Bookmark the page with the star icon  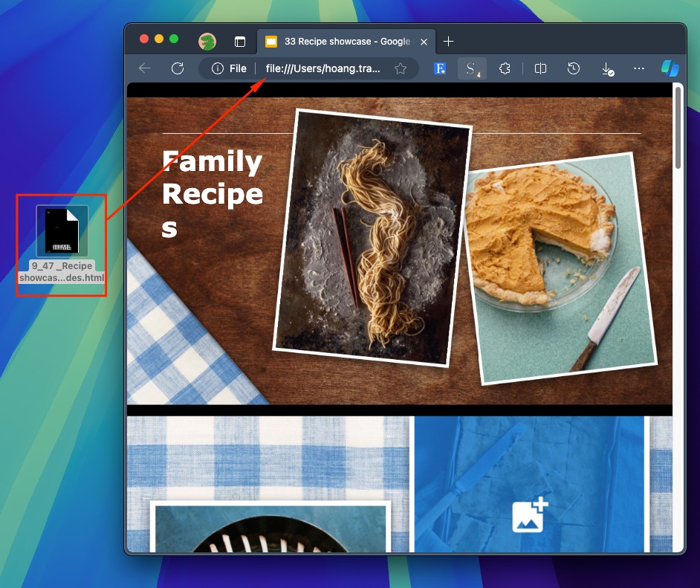(x=401, y=68)
